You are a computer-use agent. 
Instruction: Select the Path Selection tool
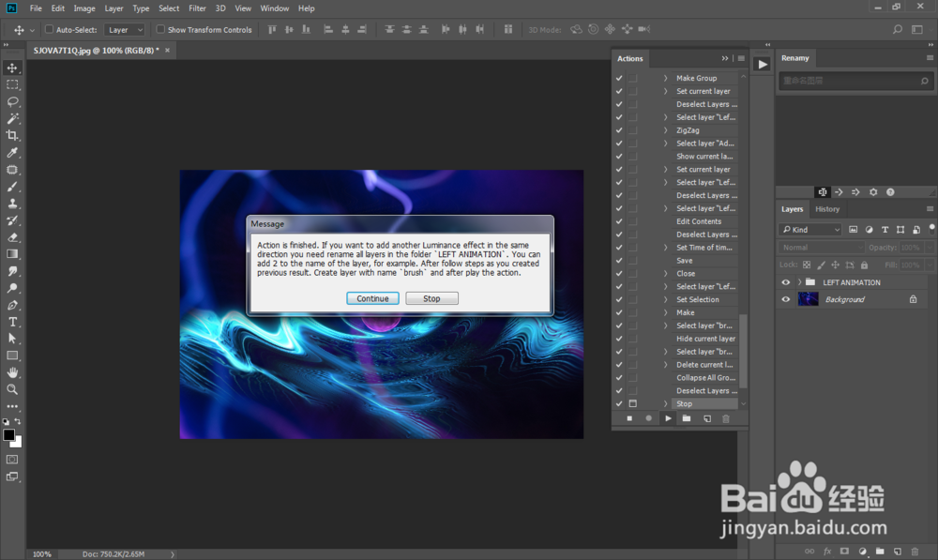click(12, 339)
